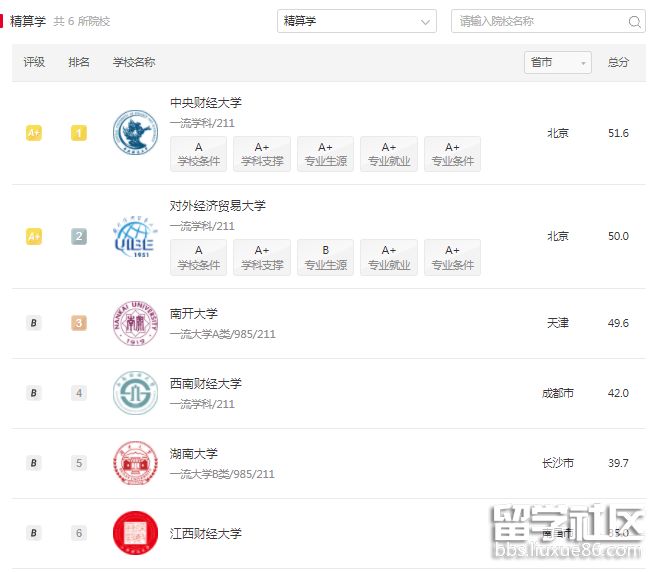Click the rank 2 silver badge
The image size is (658, 572).
(x=79, y=236)
